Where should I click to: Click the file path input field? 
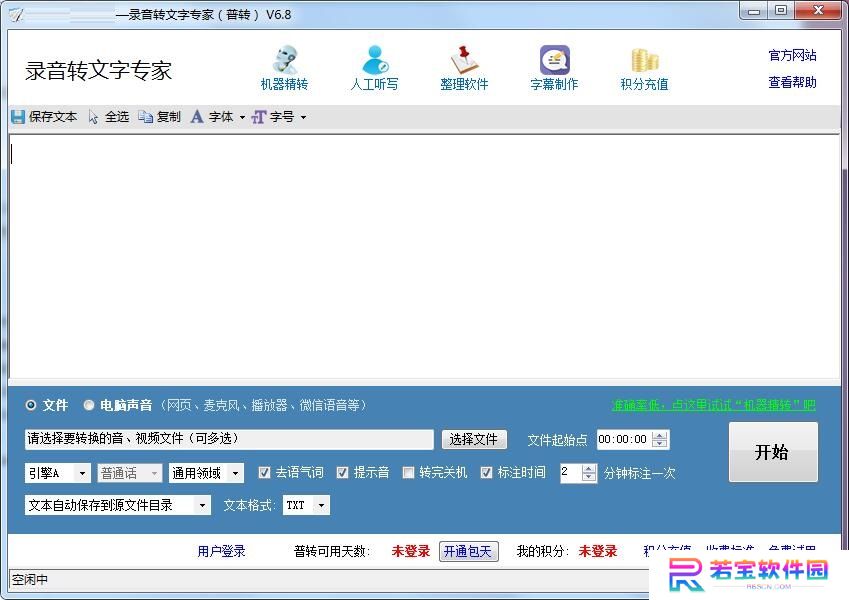229,439
